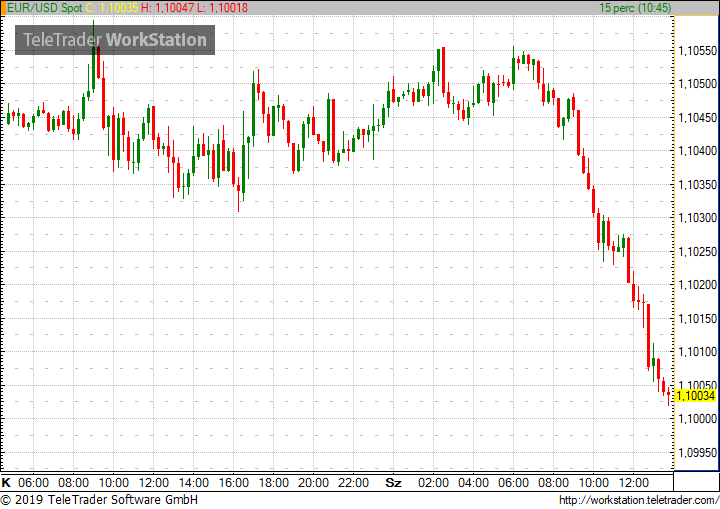The width and height of the screenshot is (720, 509).
Task: Click the 1,10500 price axis label
Action: (698, 84)
